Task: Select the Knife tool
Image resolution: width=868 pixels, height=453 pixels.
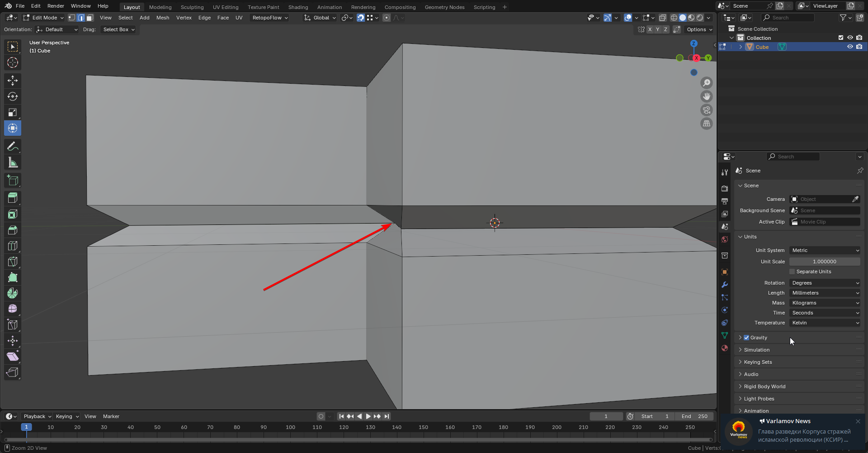Action: 13,262
